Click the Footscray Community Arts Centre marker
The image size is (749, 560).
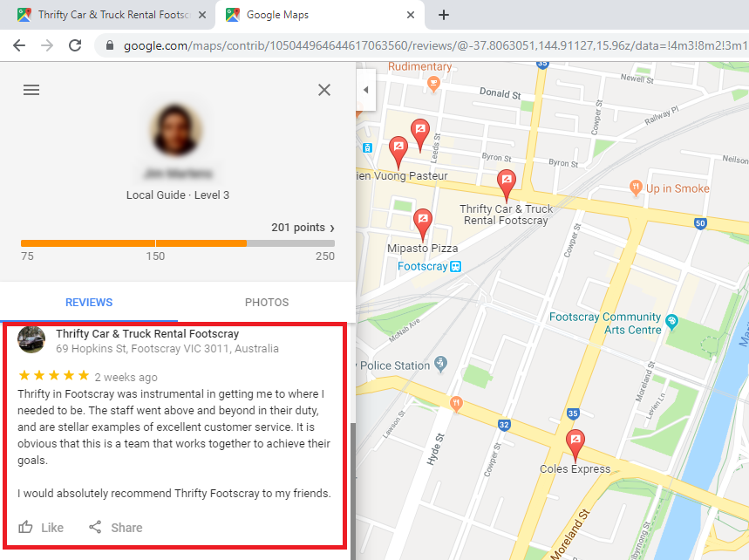tap(671, 322)
